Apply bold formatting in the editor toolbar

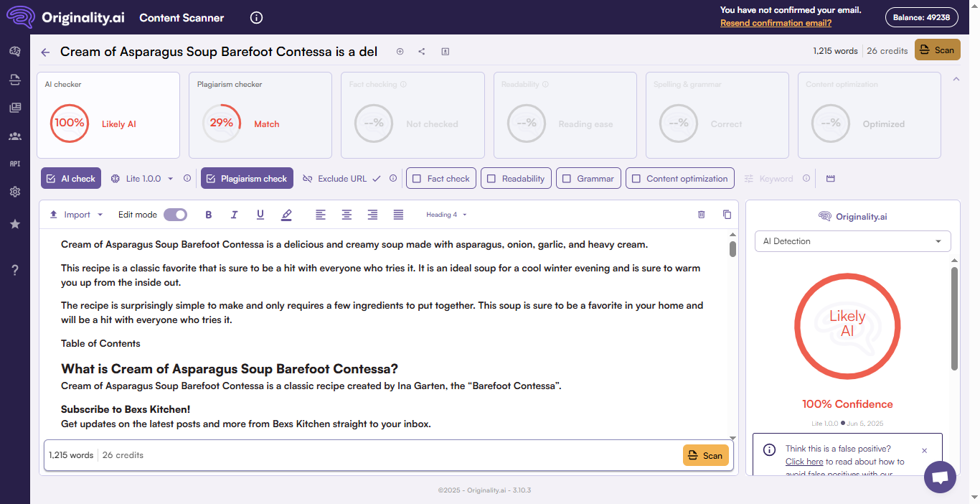[209, 215]
